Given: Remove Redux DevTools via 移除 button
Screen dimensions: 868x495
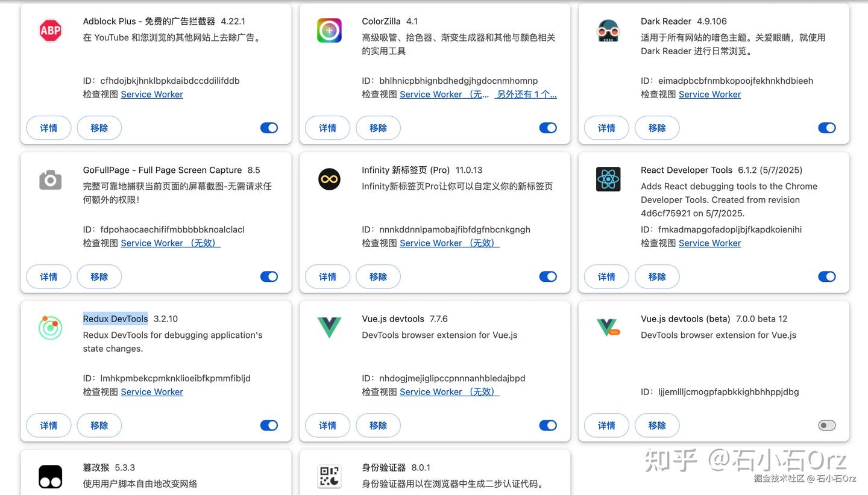Looking at the screenshot, I should [99, 425].
